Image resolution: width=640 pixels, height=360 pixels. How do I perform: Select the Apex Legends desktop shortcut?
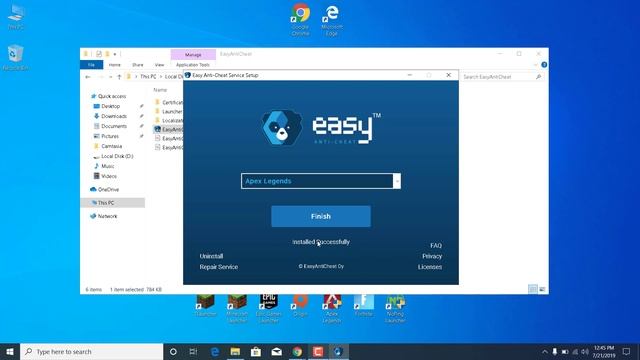click(332, 309)
